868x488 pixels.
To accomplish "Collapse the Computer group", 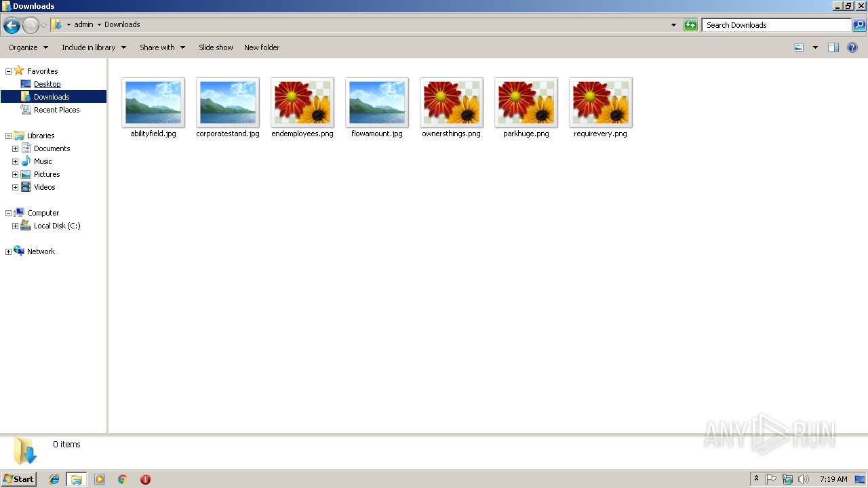I will pyautogui.click(x=8, y=213).
